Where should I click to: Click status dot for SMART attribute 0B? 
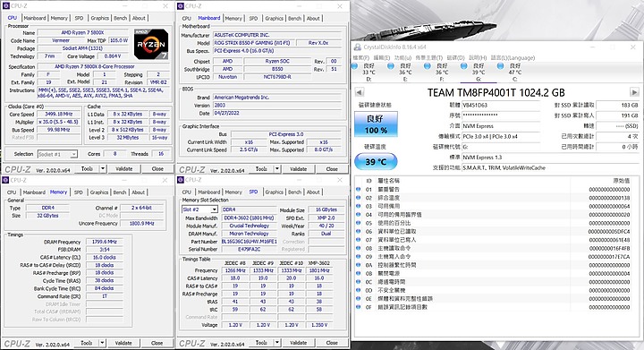point(358,273)
